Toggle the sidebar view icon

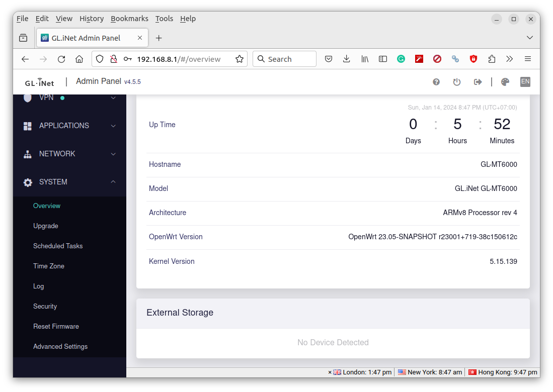(382, 59)
